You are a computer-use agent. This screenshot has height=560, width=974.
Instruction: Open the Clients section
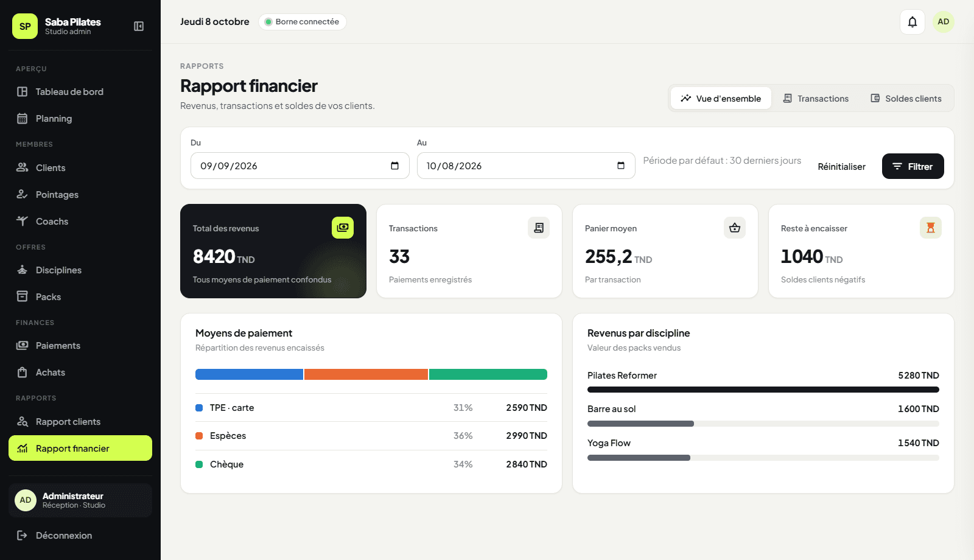(80, 167)
